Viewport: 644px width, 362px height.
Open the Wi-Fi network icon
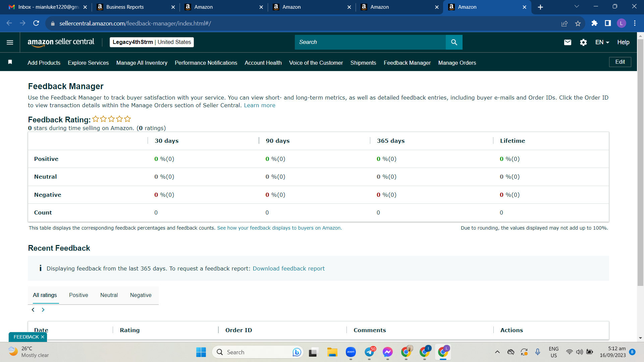(x=569, y=352)
